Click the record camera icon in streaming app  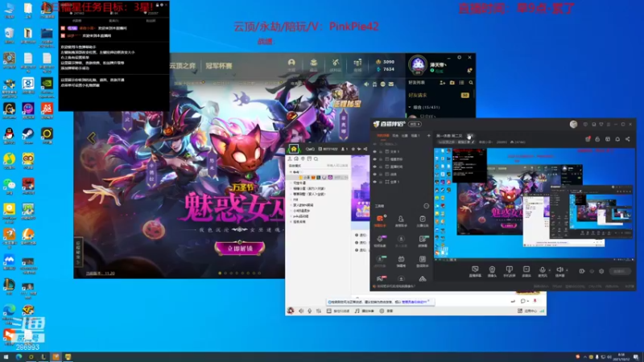pos(581,271)
